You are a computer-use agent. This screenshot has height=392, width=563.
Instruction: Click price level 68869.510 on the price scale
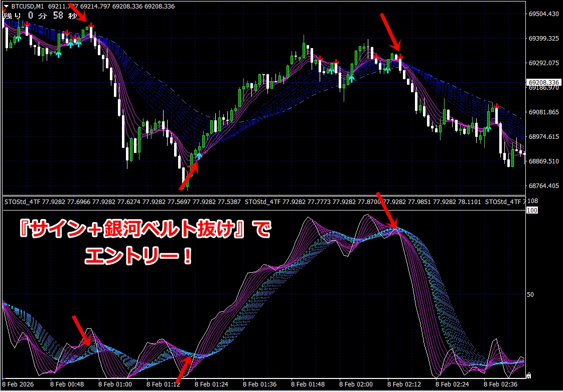tap(543, 161)
